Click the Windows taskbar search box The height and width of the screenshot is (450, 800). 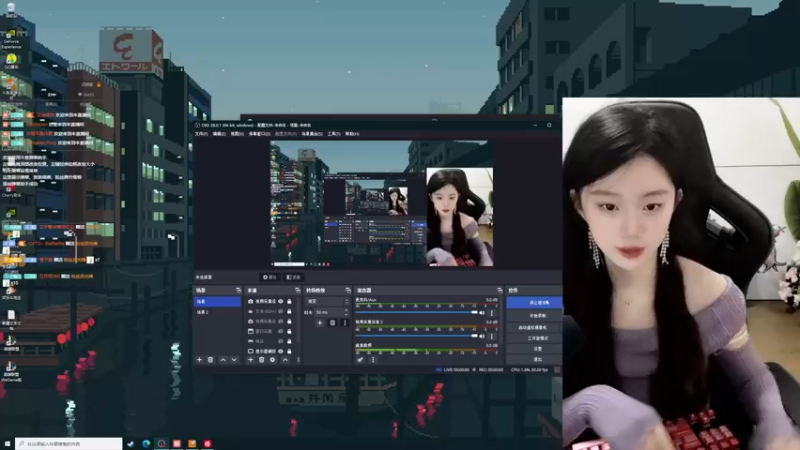click(69, 444)
